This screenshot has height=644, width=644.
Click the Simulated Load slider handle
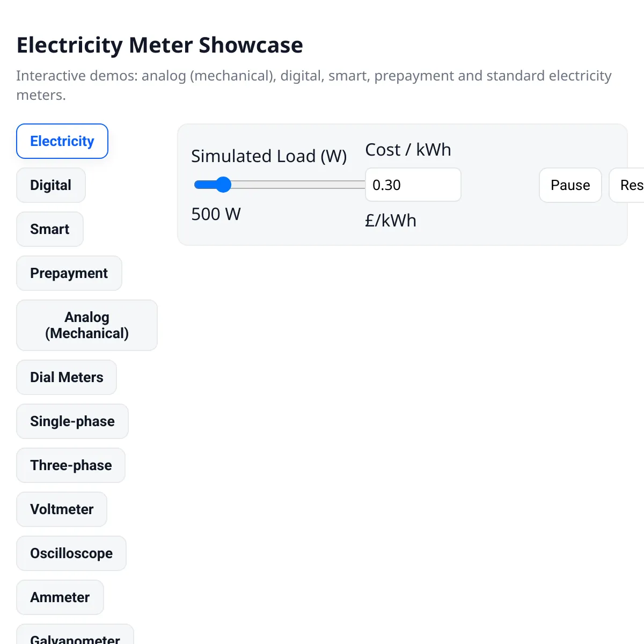tap(223, 185)
